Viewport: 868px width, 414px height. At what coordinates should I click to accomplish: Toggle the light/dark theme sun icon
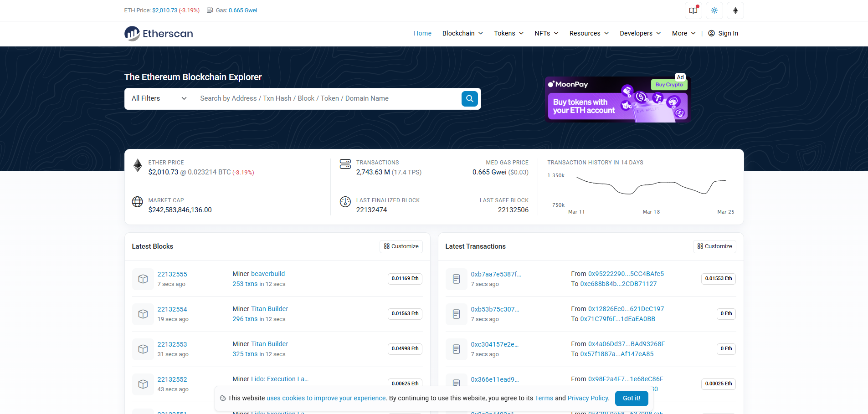point(714,10)
